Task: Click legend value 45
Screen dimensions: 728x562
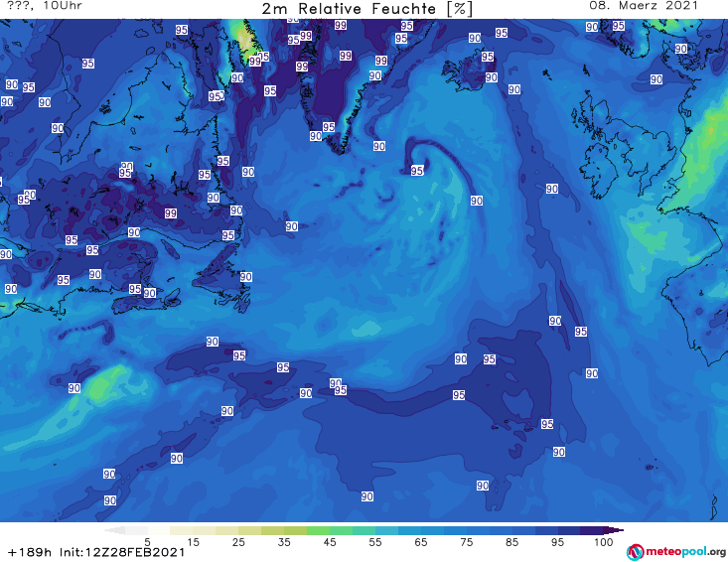Action: [x=330, y=542]
